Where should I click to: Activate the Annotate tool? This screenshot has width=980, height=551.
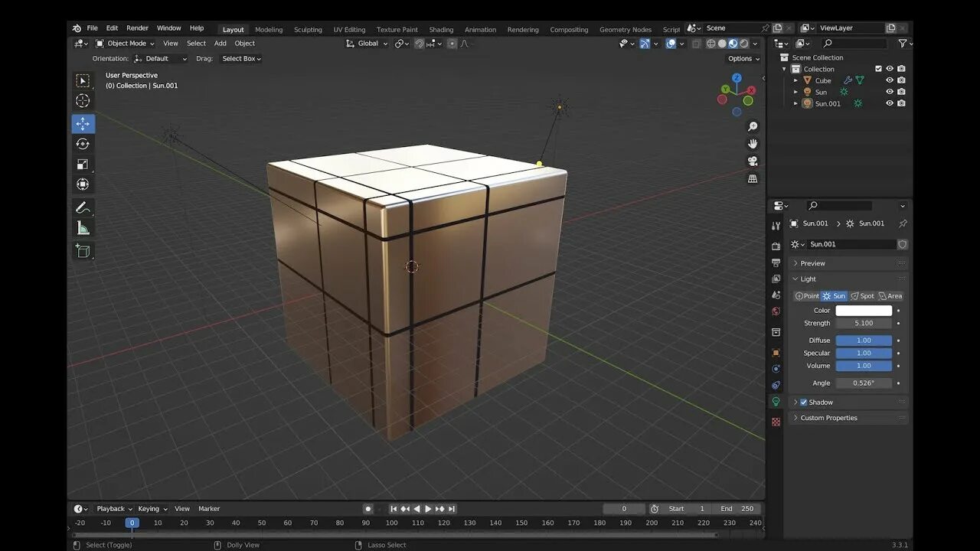pyautogui.click(x=83, y=207)
